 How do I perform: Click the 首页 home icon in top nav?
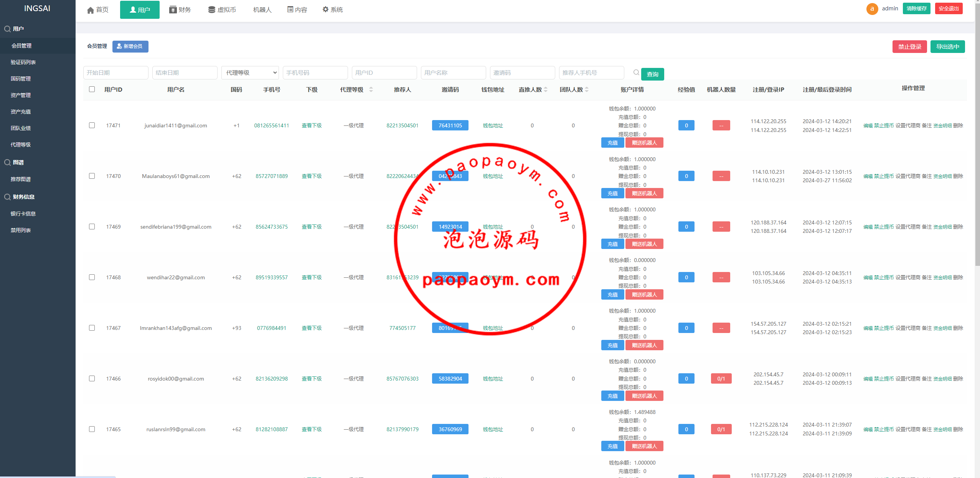coord(90,10)
